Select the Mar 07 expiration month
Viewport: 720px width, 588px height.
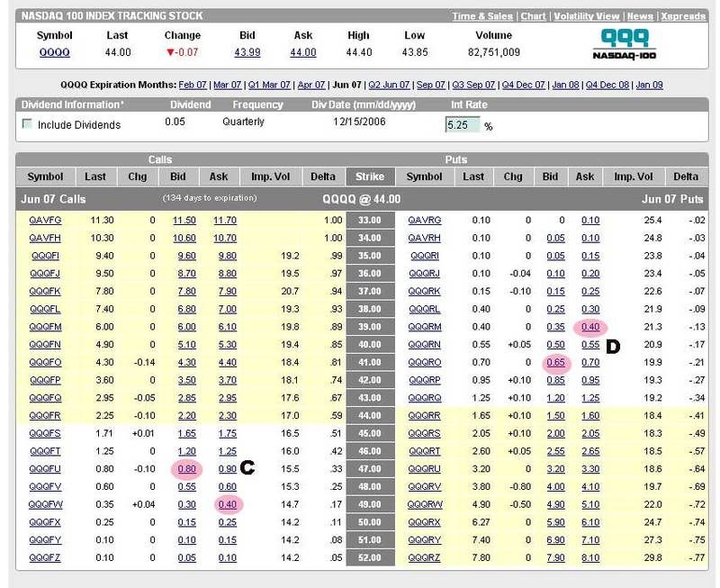(228, 85)
